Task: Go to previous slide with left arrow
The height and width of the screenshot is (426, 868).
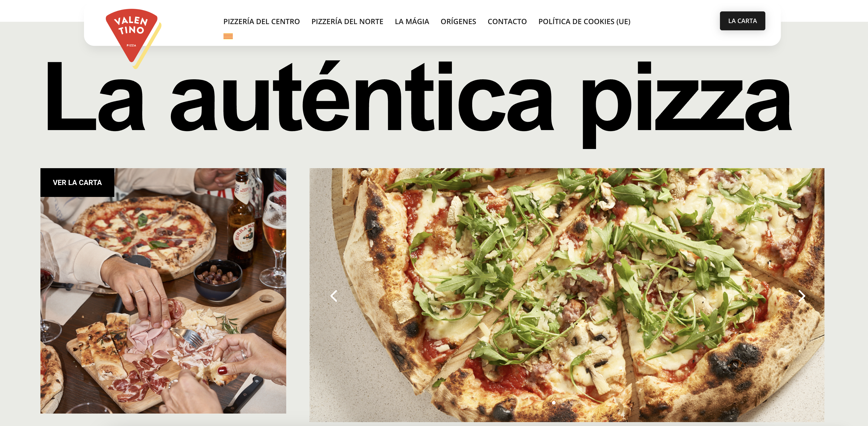Action: tap(334, 296)
